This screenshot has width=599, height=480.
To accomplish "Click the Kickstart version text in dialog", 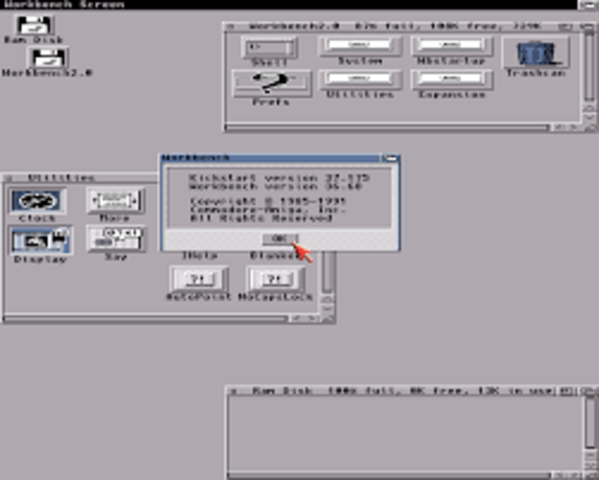I will click(x=279, y=178).
